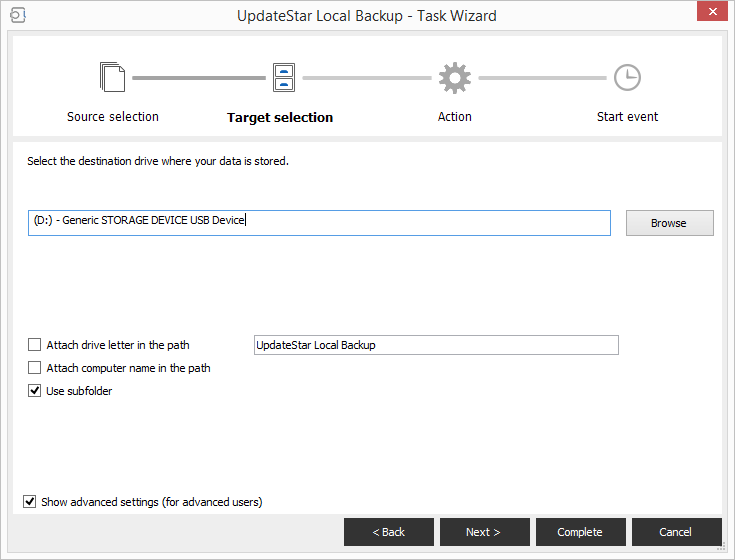The width and height of the screenshot is (735, 560).
Task: Click the Start event clock icon
Action: coord(627,78)
